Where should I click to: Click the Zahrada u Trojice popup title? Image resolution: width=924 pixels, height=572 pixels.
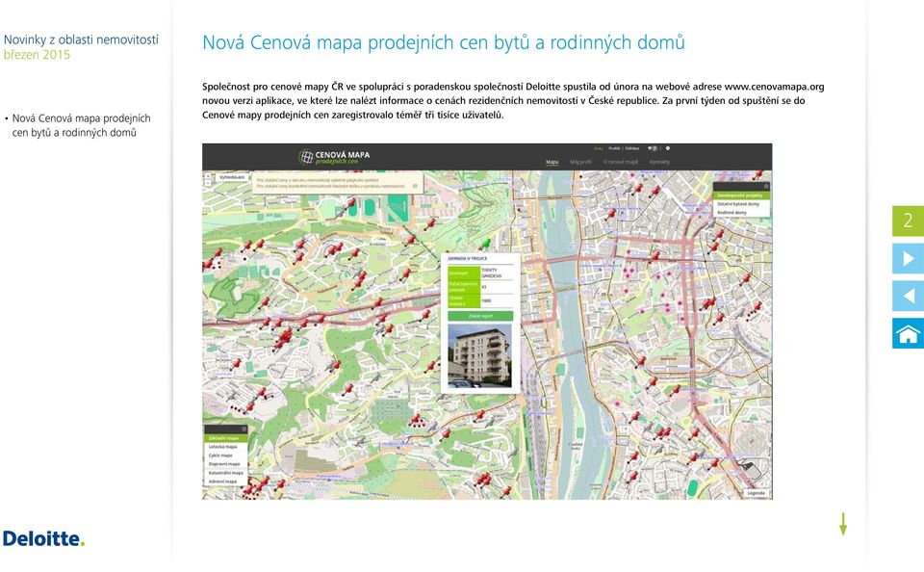coord(468,258)
